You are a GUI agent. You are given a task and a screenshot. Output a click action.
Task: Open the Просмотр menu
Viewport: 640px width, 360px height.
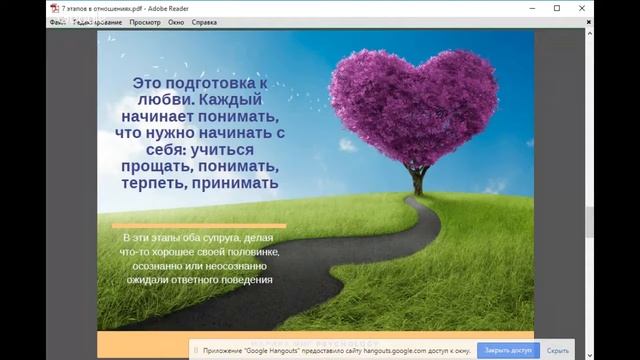[x=145, y=22]
